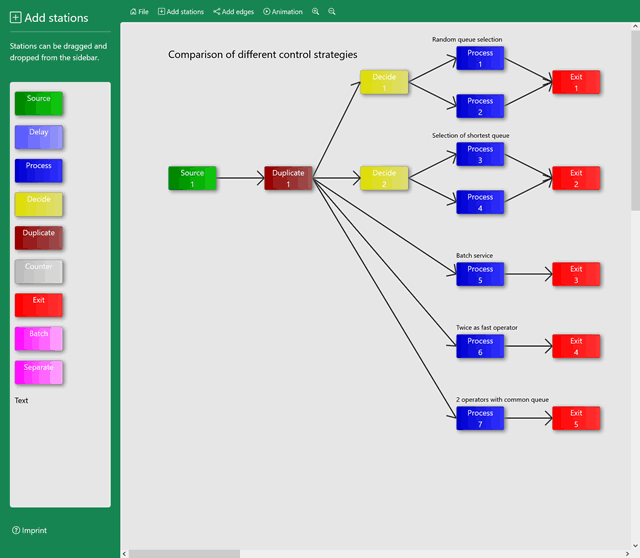Select the Duplicate station in sidebar
The height and width of the screenshot is (558, 640).
coord(39,237)
